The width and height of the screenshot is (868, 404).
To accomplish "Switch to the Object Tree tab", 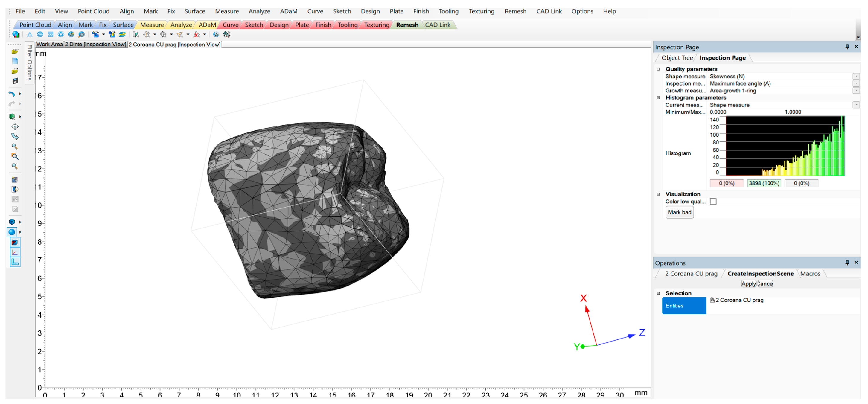I will pos(677,58).
